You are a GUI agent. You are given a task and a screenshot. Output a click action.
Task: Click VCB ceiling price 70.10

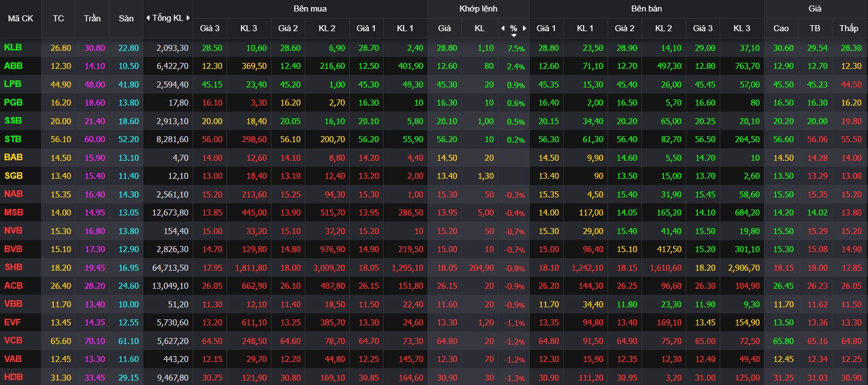click(x=95, y=341)
